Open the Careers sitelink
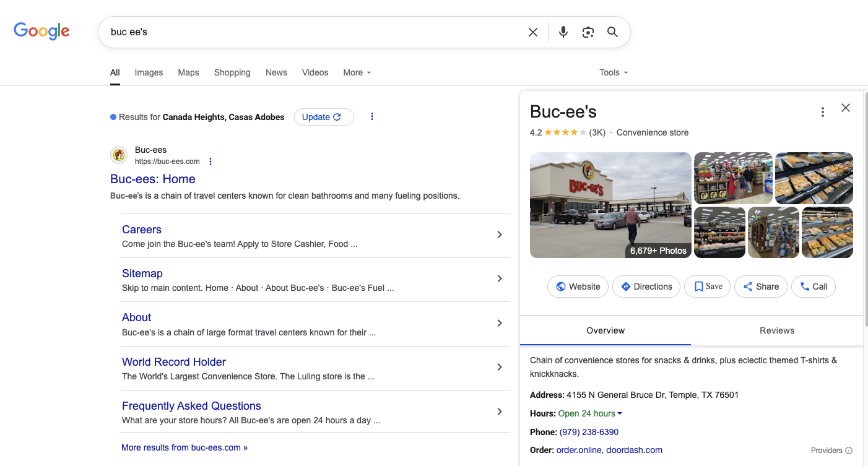 142,230
